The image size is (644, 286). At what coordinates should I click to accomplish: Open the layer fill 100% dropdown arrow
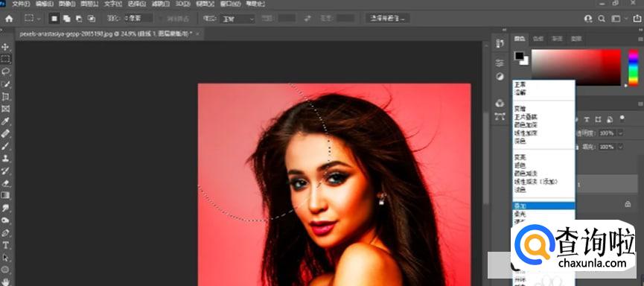[620, 147]
